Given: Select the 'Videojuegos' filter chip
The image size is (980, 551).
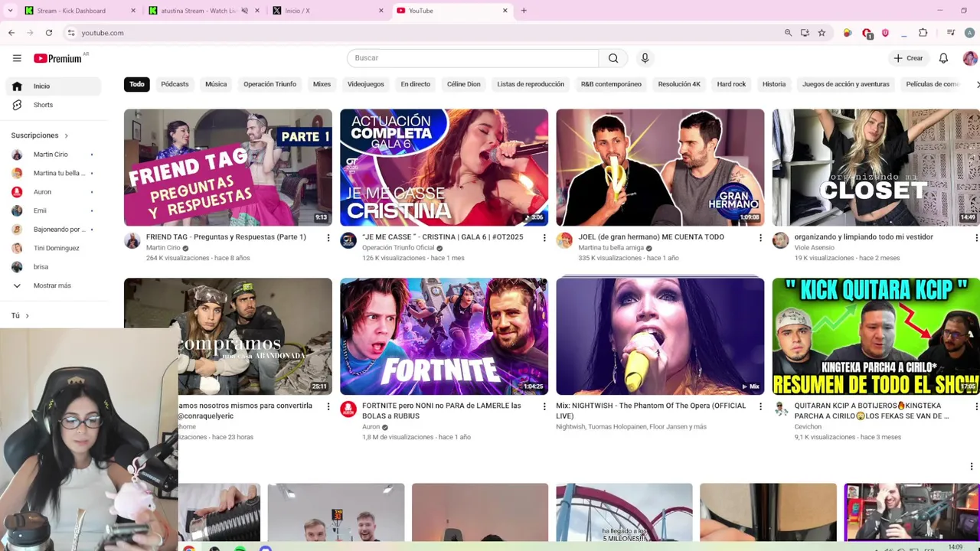Looking at the screenshot, I should (x=366, y=84).
